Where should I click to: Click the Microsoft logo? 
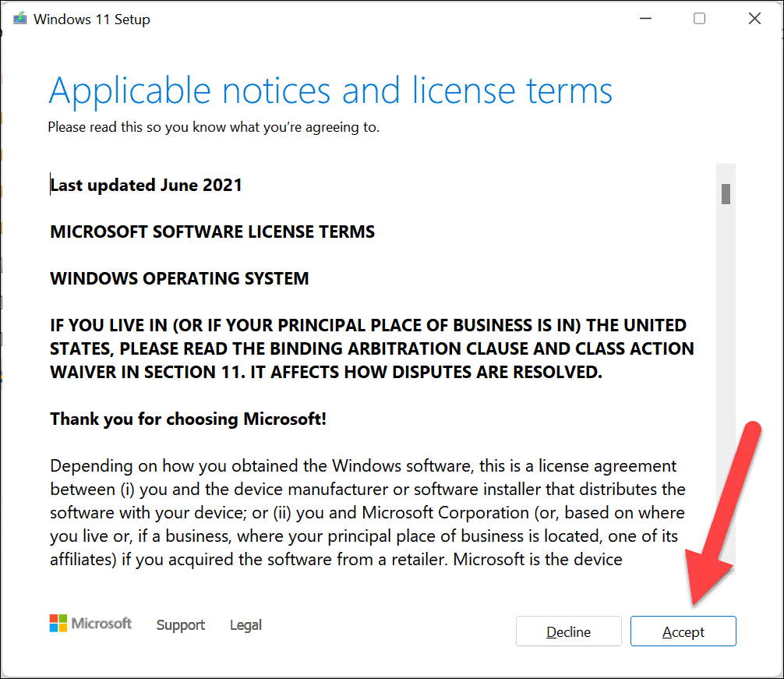click(90, 624)
